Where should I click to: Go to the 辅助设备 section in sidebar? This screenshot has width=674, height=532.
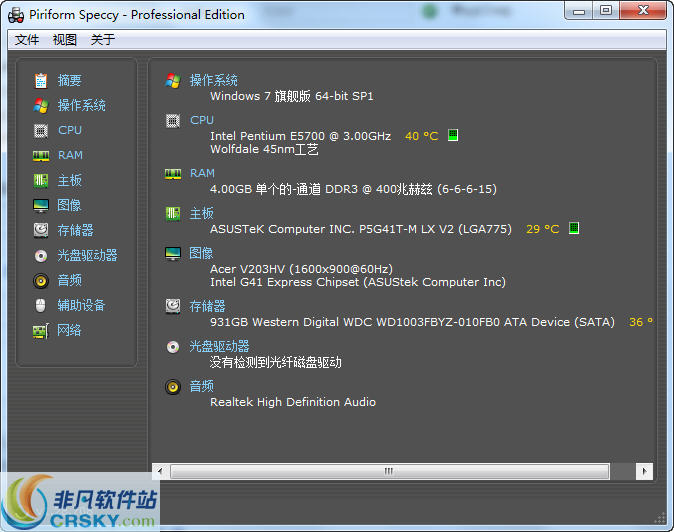(x=82, y=306)
